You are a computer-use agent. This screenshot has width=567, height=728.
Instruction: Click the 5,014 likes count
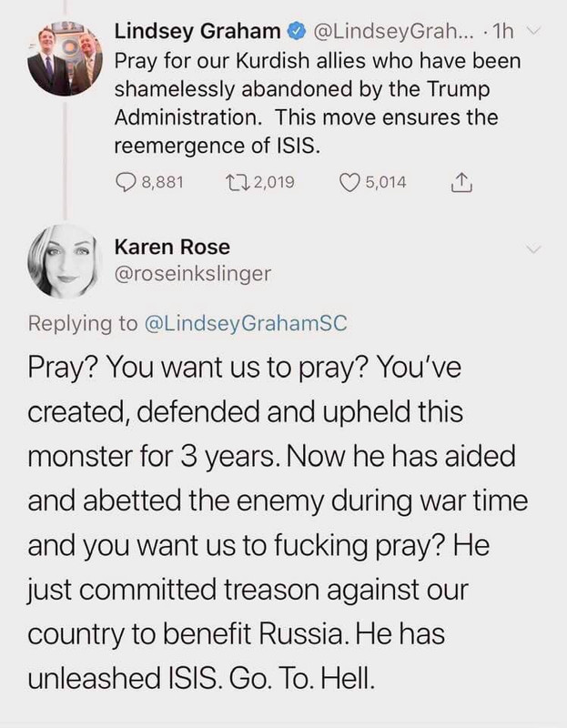385,182
